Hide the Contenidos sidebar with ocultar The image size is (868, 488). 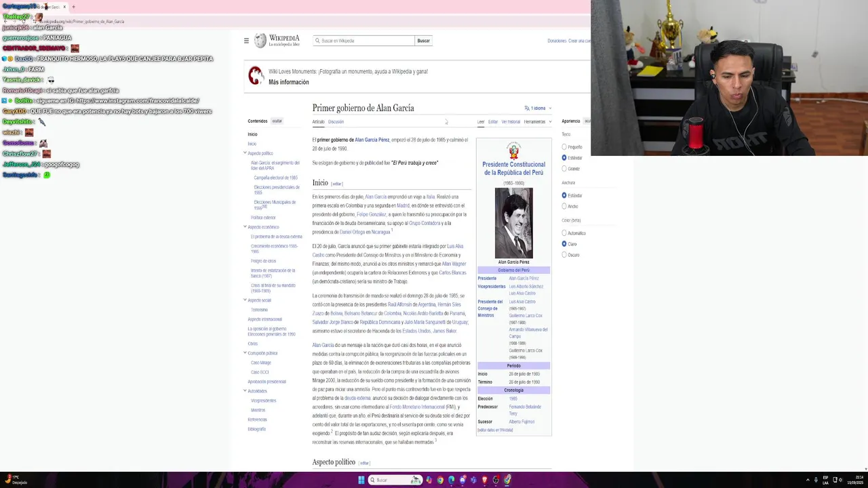coord(277,121)
